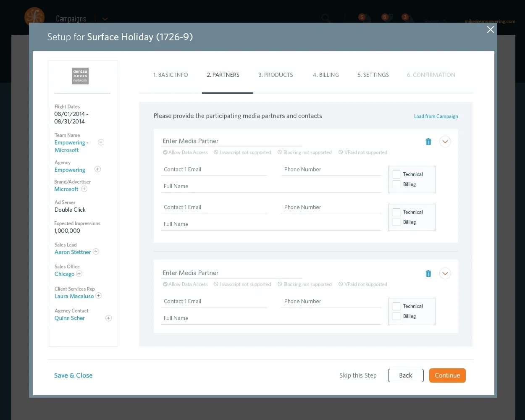Check Technical for second media partner contact
525x420 pixels.
tap(396, 306)
